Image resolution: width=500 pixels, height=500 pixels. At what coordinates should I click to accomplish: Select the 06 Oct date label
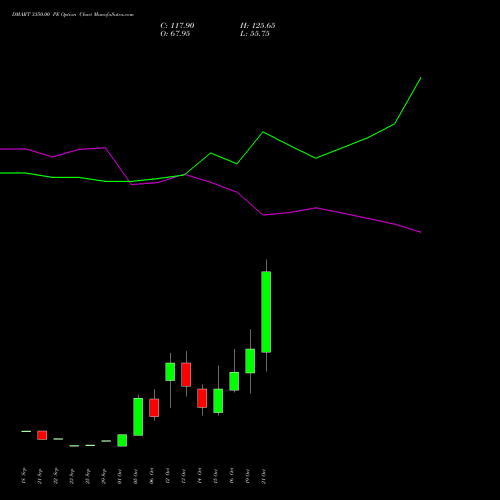[152, 476]
